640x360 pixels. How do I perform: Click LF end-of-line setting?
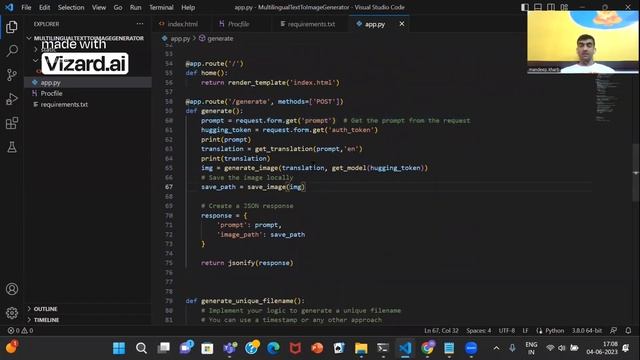[525, 331]
